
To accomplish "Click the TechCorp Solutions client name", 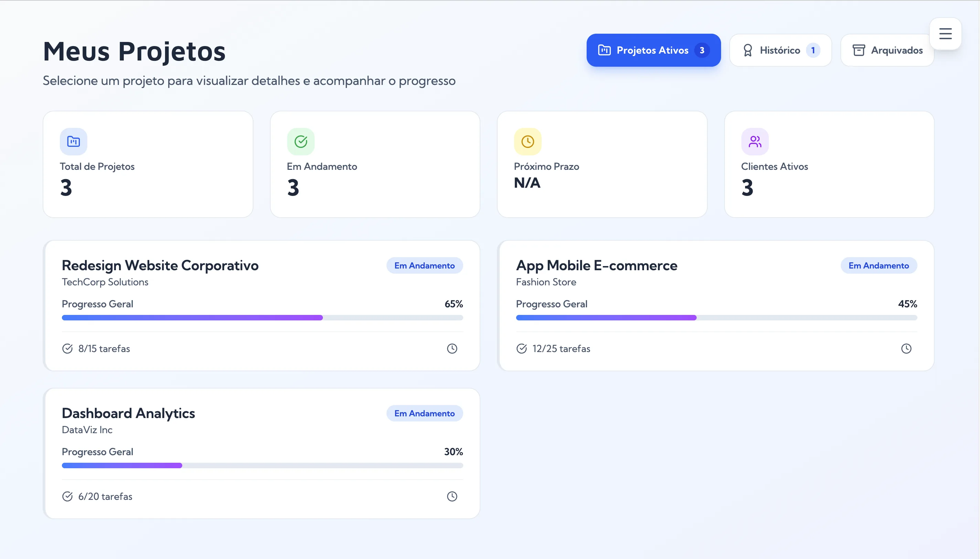I will (x=105, y=282).
